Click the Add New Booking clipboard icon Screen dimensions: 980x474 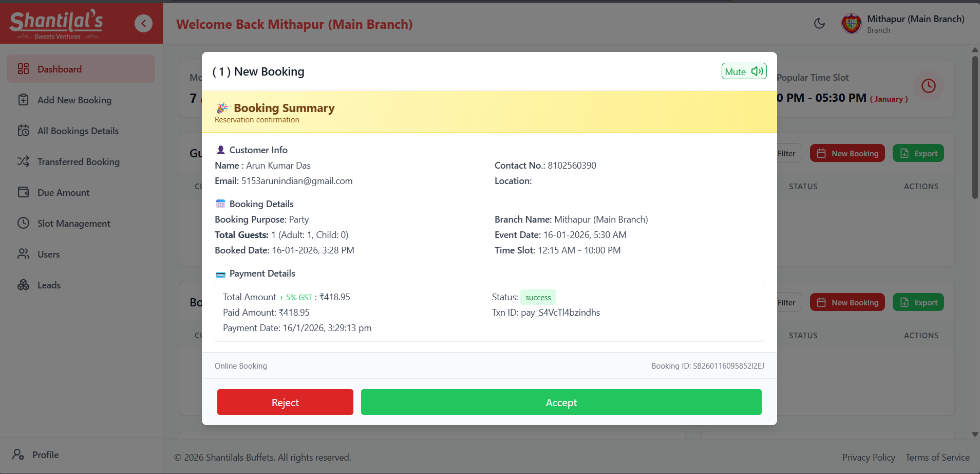[x=24, y=100]
